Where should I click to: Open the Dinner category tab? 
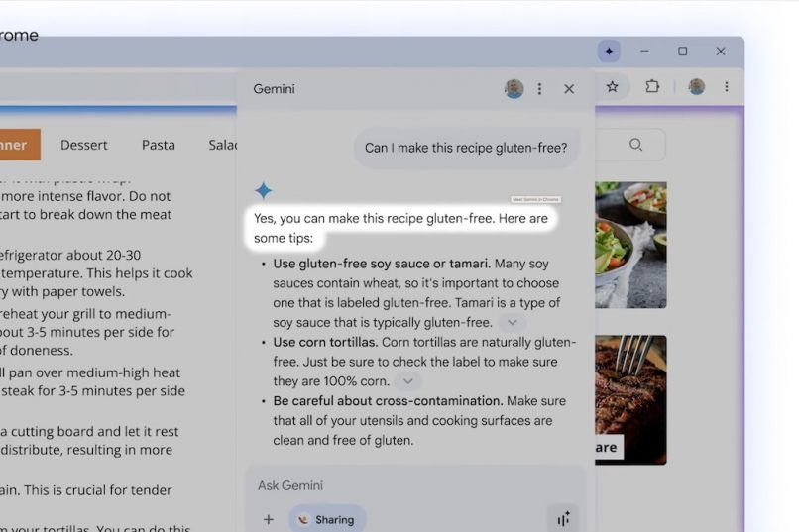(15, 145)
